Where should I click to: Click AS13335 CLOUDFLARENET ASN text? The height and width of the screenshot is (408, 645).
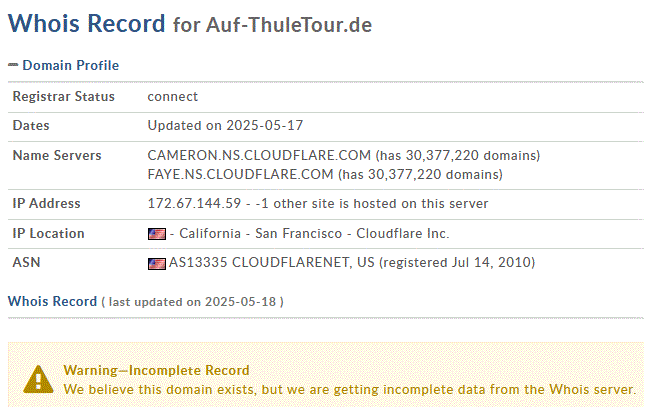coord(271,262)
